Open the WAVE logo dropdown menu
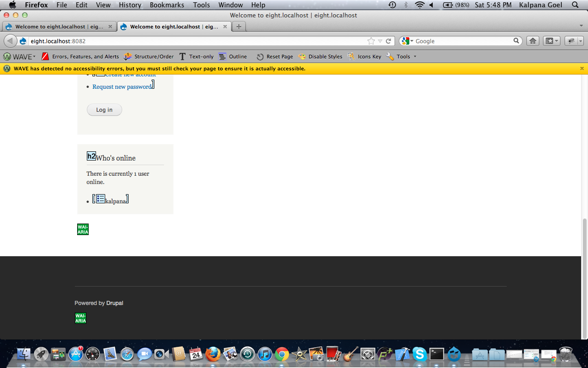 point(19,57)
